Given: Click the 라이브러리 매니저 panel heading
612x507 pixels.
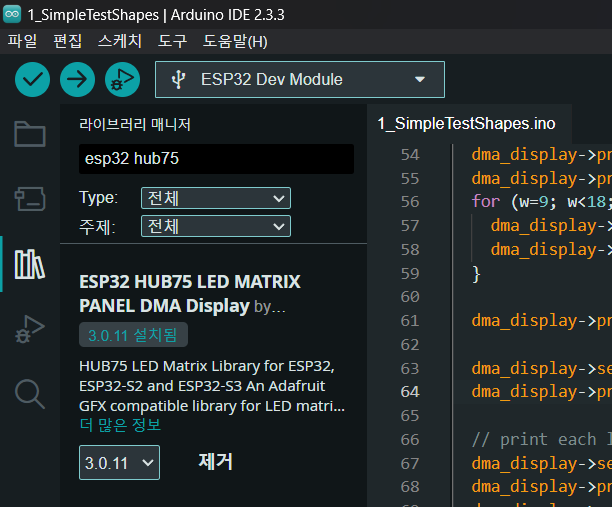Looking at the screenshot, I should click(x=135, y=125).
